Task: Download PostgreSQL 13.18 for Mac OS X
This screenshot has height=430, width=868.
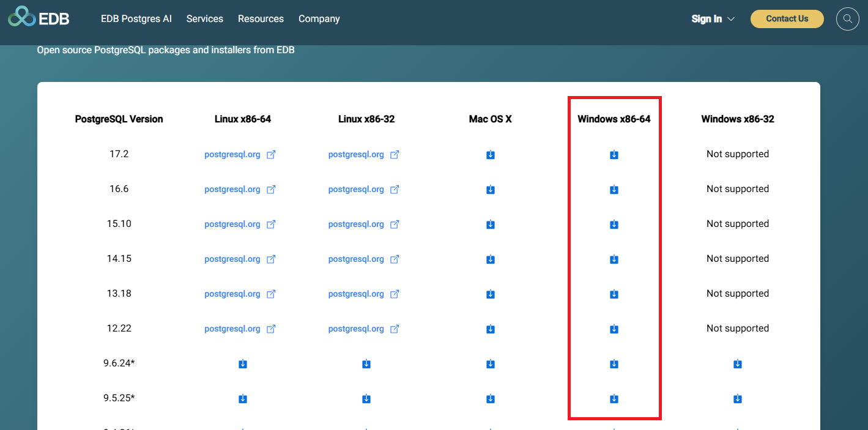Action: [491, 294]
